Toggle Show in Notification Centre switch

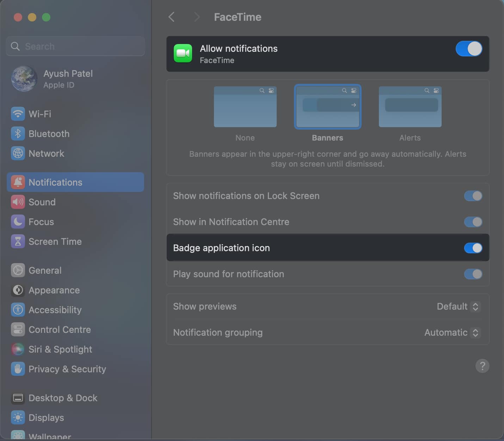coord(473,222)
